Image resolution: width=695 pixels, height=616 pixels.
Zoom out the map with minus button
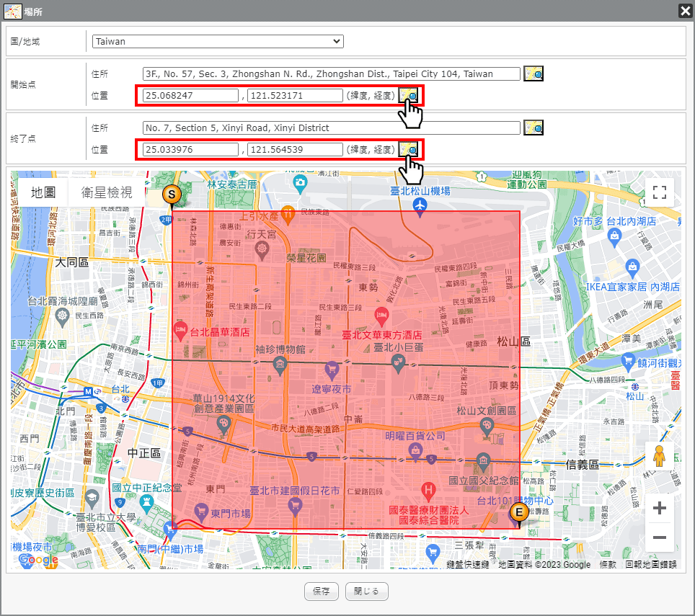pyautogui.click(x=660, y=537)
